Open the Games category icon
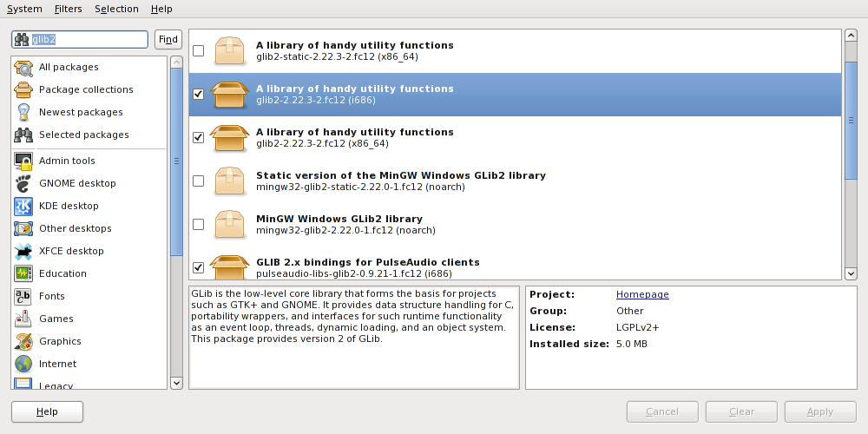The width and height of the screenshot is (868, 434). (x=23, y=319)
